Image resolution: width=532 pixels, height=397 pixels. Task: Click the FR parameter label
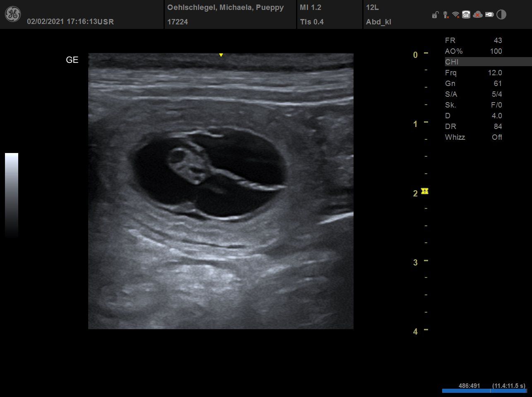[450, 41]
